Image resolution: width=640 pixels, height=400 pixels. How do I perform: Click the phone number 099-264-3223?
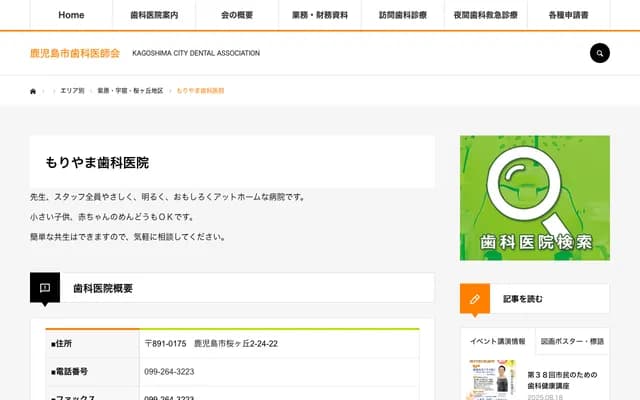pos(169,372)
